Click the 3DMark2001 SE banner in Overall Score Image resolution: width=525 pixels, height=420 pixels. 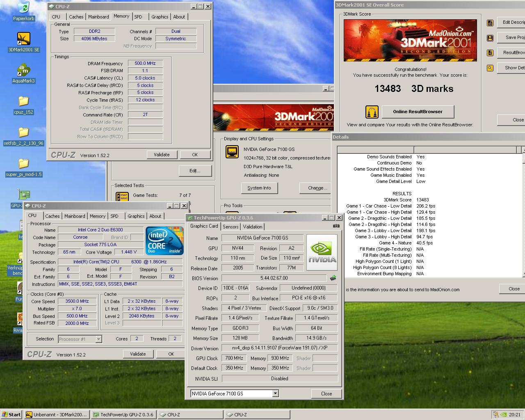pos(410,40)
